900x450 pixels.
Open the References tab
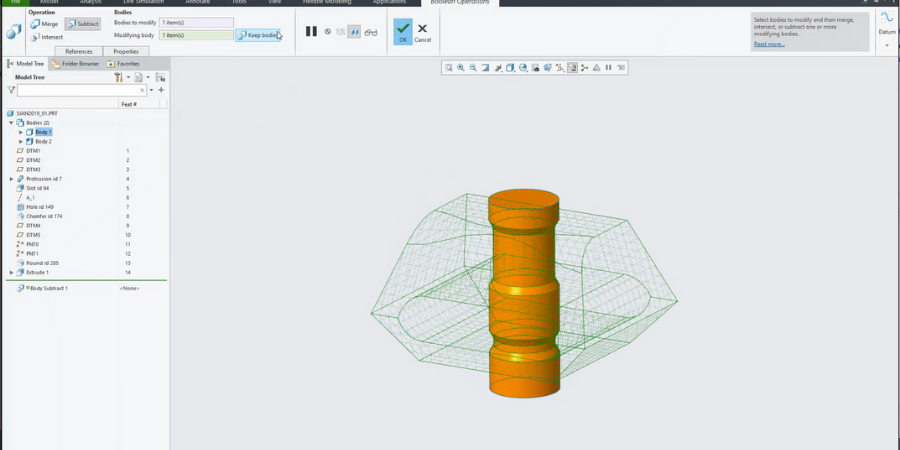pyautogui.click(x=79, y=51)
